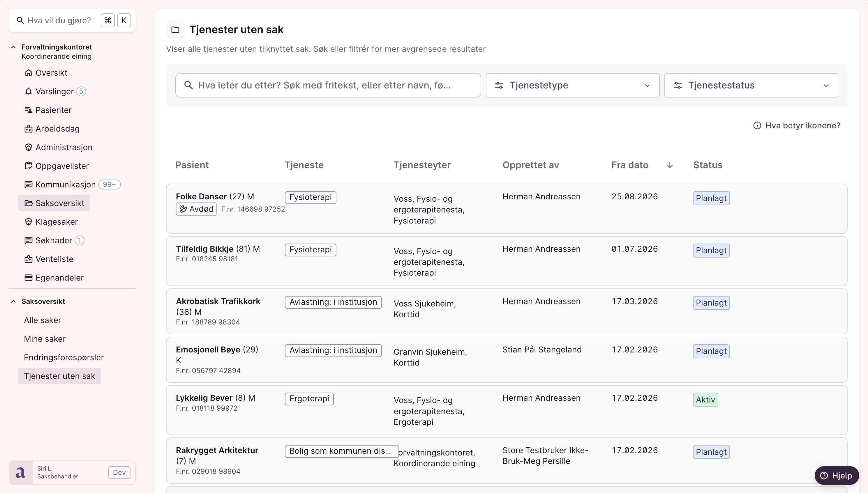
Task: Go to Mine saker
Action: (x=45, y=338)
